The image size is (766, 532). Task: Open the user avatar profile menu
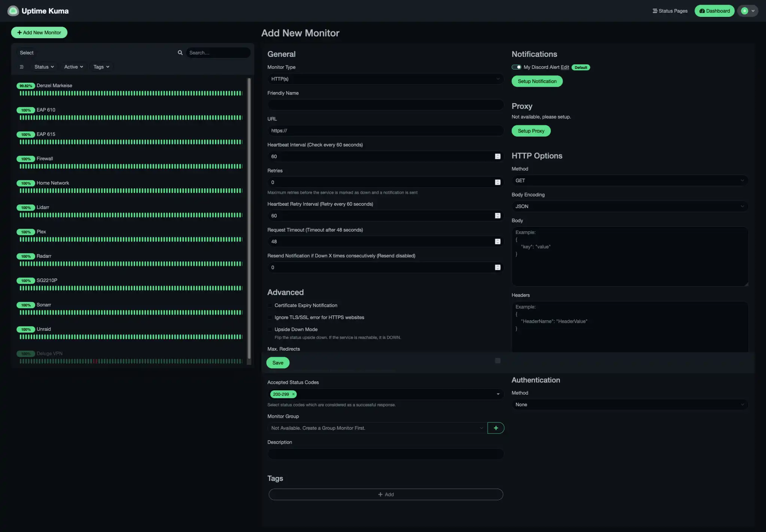pyautogui.click(x=747, y=11)
